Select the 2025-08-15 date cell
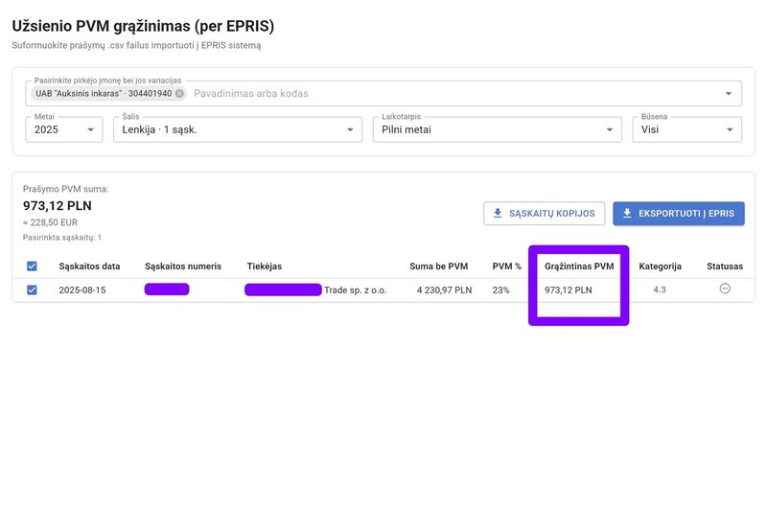This screenshot has height=532, width=767. (x=82, y=289)
